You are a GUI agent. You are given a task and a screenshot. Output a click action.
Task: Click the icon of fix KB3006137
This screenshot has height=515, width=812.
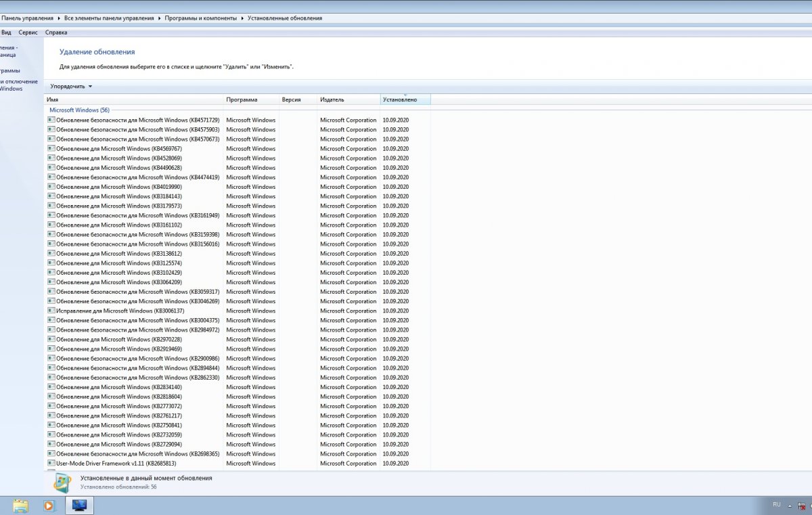51,311
